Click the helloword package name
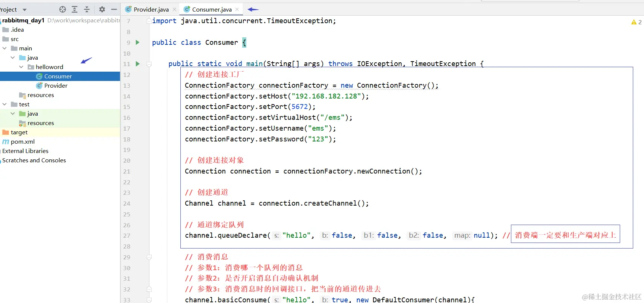This screenshot has height=303, width=644. tap(50, 67)
